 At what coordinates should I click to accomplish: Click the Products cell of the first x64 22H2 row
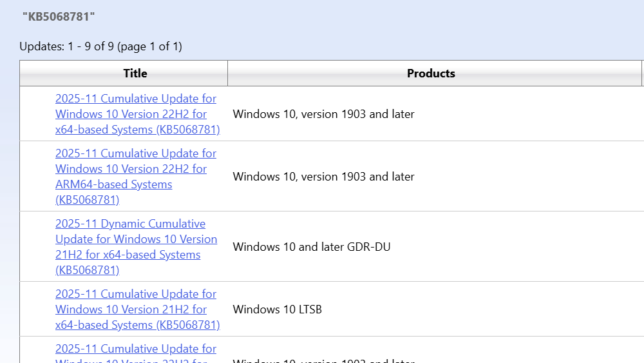[323, 114]
